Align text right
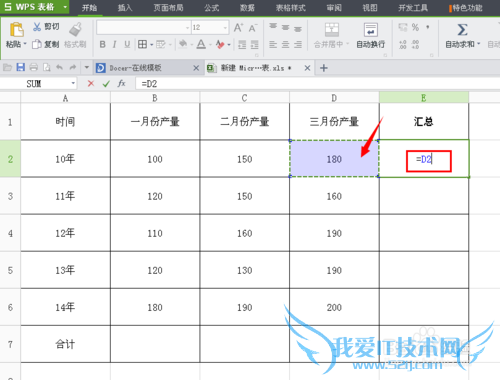Image resolution: width=500 pixels, height=380 pixels. [298, 44]
